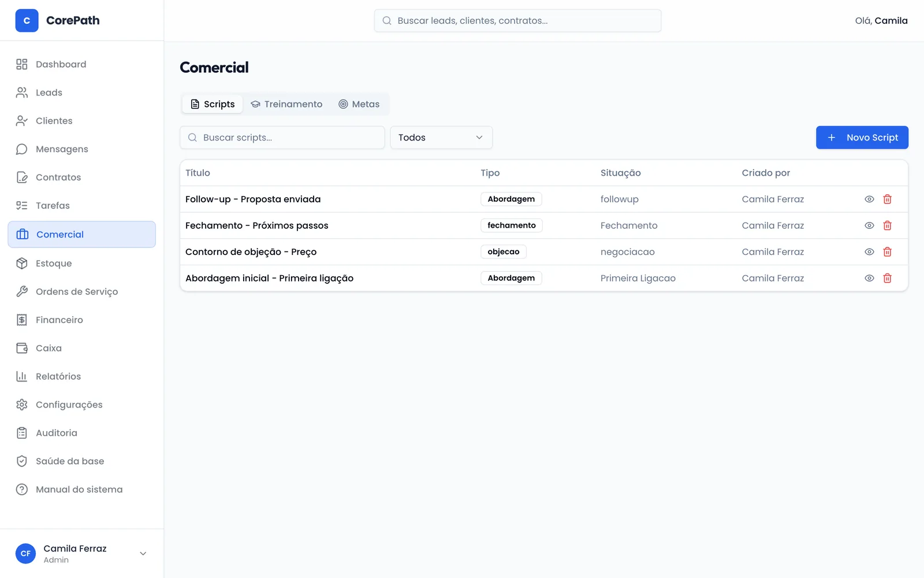The image size is (924, 578).
Task: Switch to the Metas tab
Action: click(x=359, y=104)
